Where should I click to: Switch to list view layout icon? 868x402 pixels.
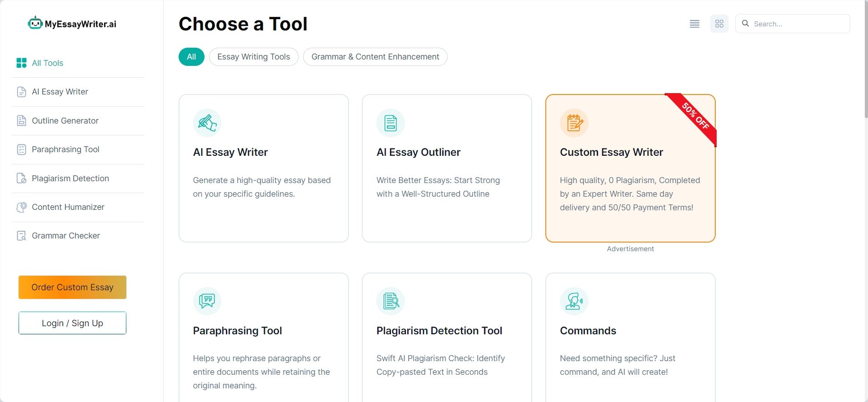coord(694,24)
